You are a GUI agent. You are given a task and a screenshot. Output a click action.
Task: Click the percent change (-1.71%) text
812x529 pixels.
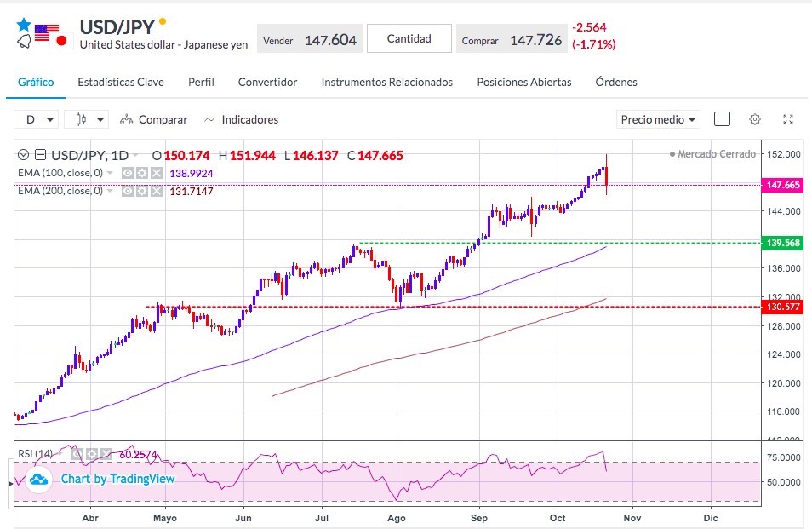point(594,44)
